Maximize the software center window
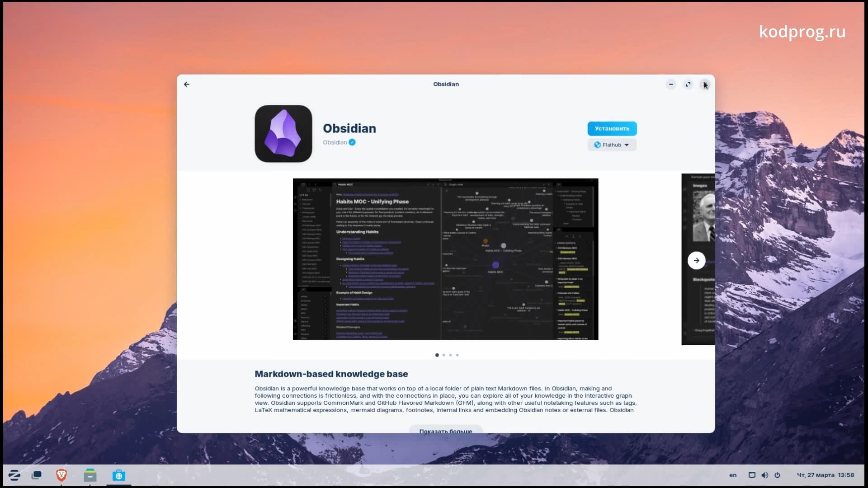This screenshot has width=868, height=488. pos(688,84)
